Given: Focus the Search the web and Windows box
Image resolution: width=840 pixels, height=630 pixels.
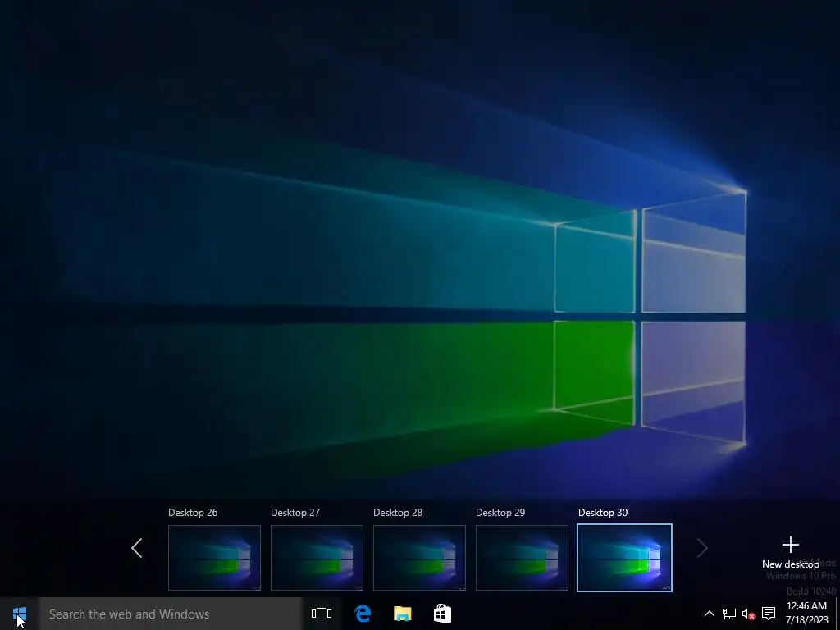Looking at the screenshot, I should 171,614.
